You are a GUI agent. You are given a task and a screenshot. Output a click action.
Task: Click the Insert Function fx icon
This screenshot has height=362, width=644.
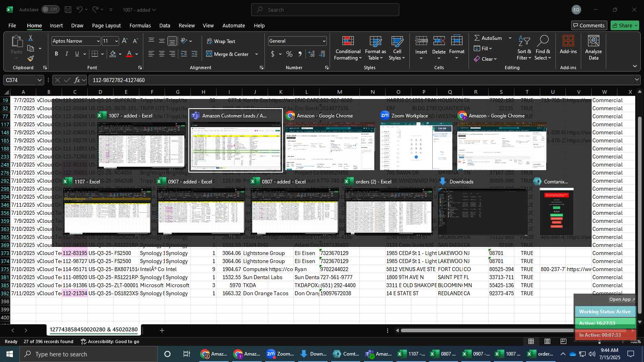pos(77,80)
